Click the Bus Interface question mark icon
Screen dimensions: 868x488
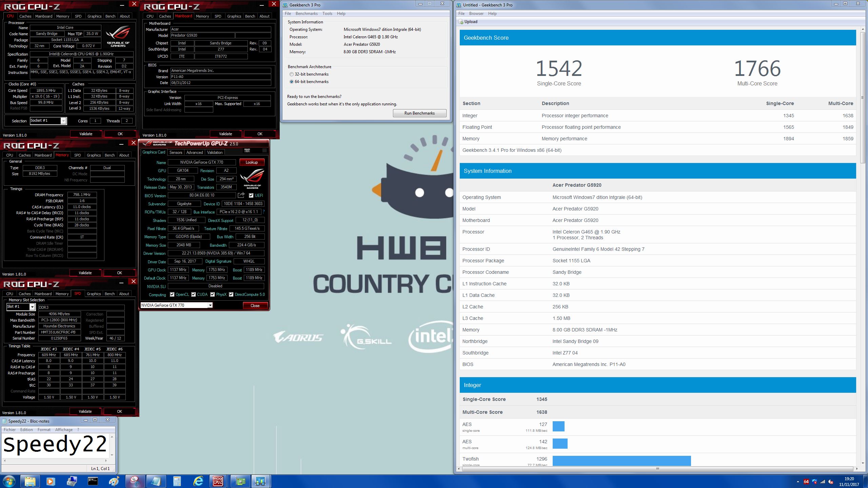tap(263, 212)
